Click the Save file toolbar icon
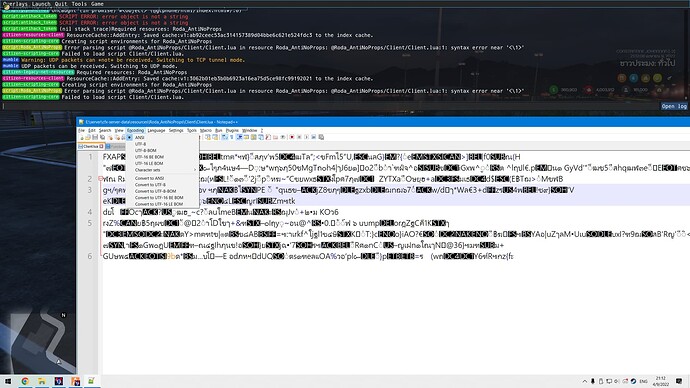The height and width of the screenshot is (388, 690). point(95,137)
